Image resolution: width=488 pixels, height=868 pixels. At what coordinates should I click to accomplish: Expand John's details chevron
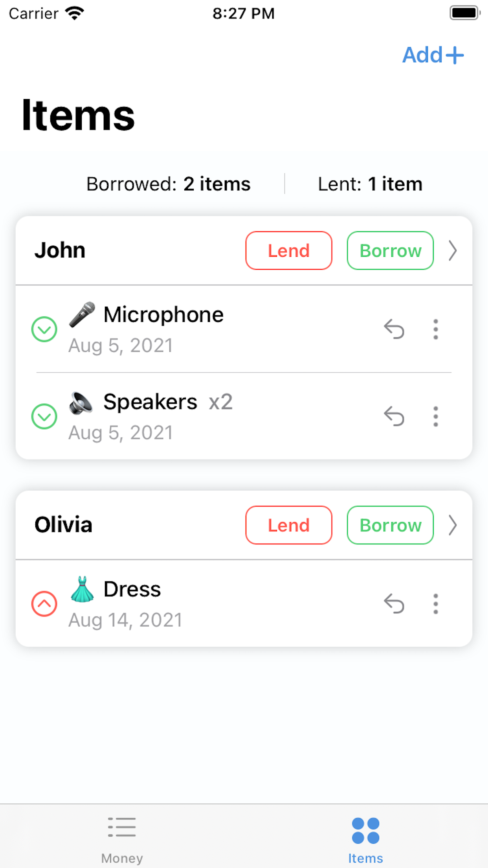click(453, 251)
